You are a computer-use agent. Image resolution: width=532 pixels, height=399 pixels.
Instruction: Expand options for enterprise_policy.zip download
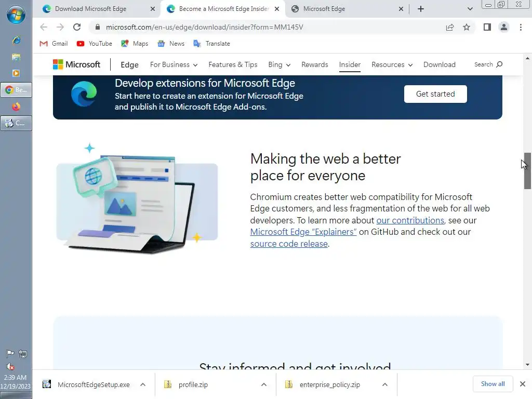click(x=385, y=384)
